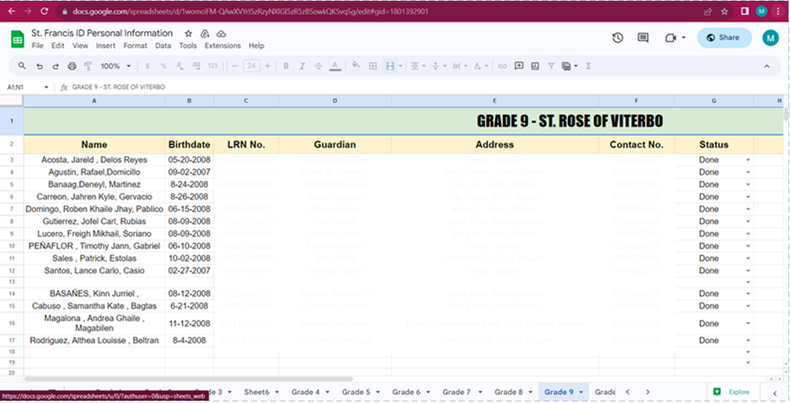This screenshot has width=790, height=403.
Task: Open the functions sigma menu
Action: coord(588,66)
